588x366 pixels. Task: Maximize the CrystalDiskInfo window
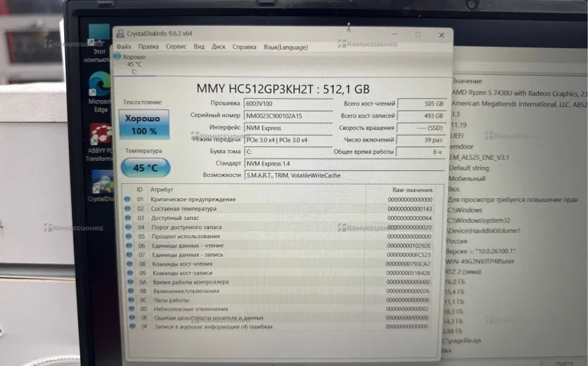pyautogui.click(x=418, y=34)
